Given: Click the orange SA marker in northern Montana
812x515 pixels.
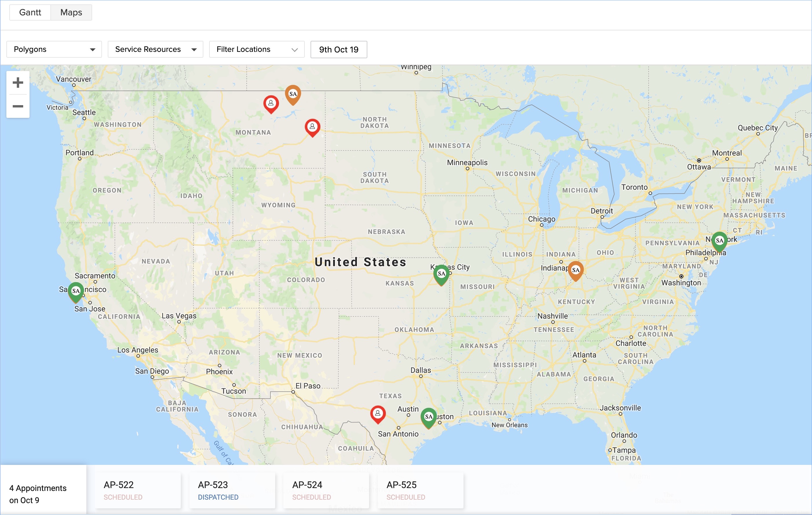Looking at the screenshot, I should coord(293,94).
